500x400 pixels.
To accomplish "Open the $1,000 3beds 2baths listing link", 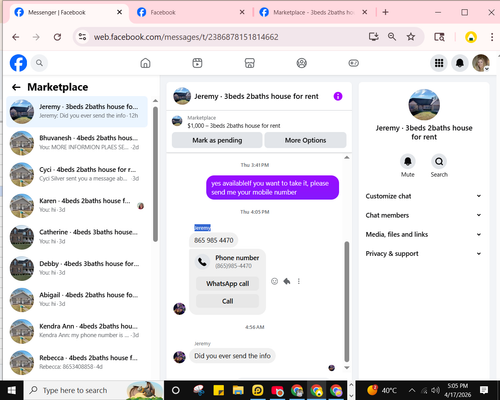I will (233, 126).
